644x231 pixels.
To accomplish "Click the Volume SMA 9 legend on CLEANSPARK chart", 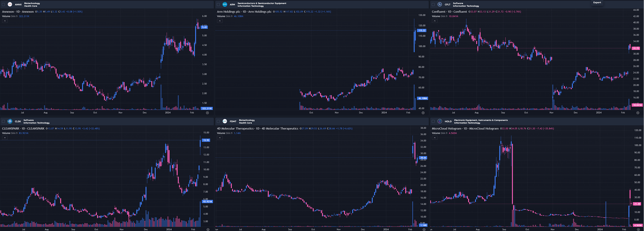I will [x=10, y=133].
